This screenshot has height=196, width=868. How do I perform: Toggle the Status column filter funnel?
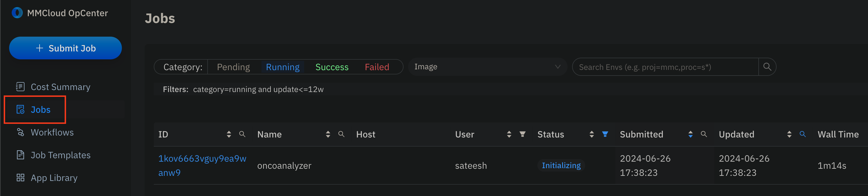tap(605, 134)
